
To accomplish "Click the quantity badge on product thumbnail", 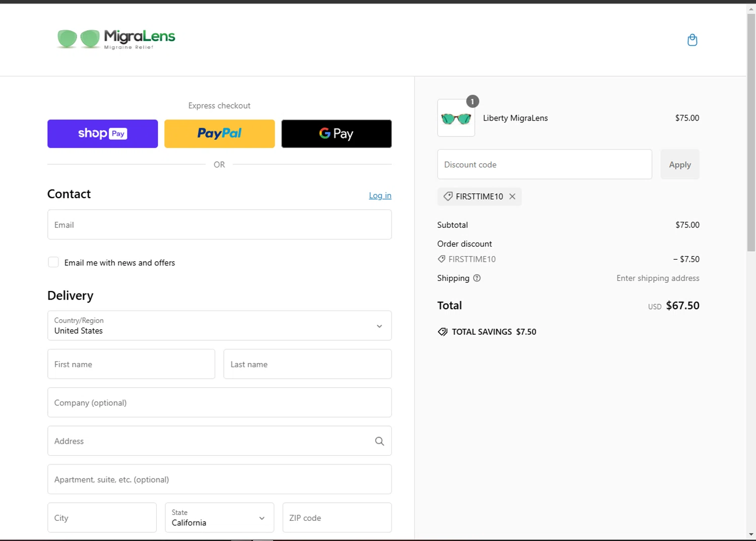I will [x=472, y=101].
